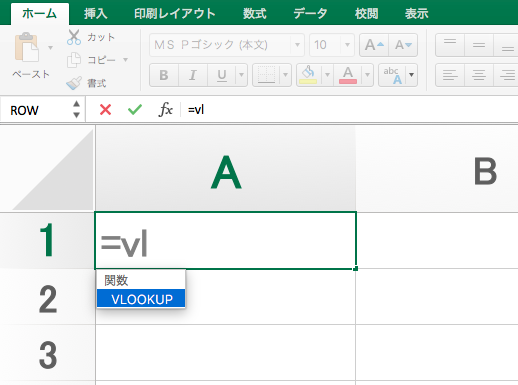
Task: Decrease font size with the A-down icon
Action: click(403, 45)
